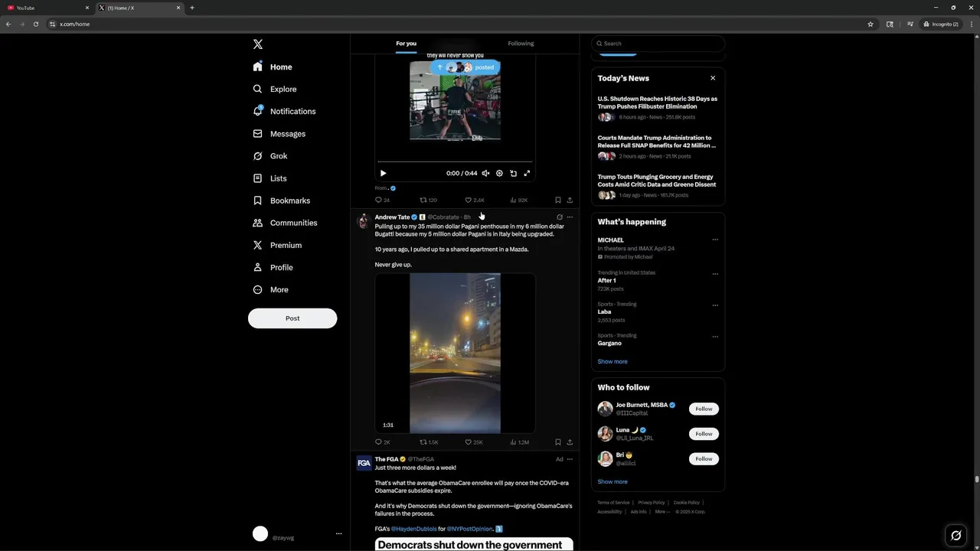Open the U.S. Shutdown Reaches Historic 38 Days story

point(658,108)
